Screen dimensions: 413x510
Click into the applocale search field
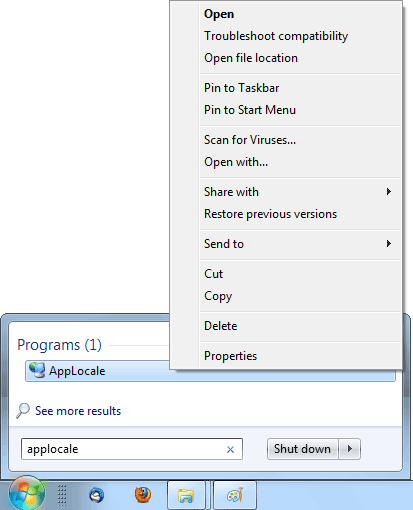coord(132,449)
